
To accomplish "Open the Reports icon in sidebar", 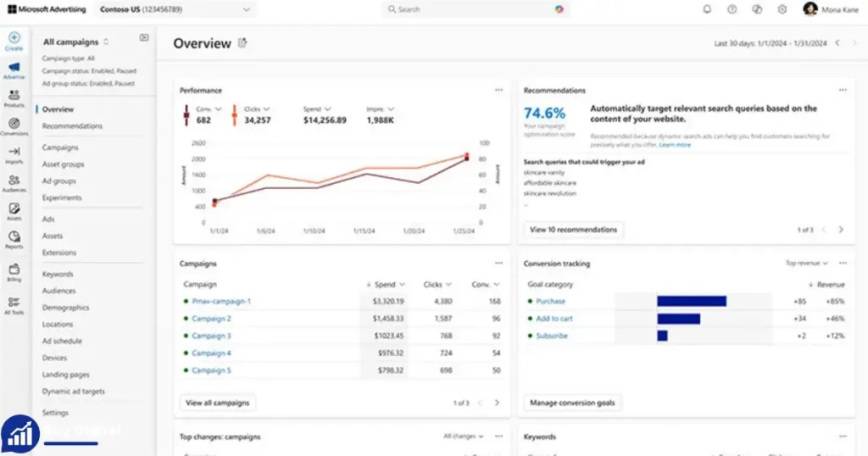I will coord(14,236).
